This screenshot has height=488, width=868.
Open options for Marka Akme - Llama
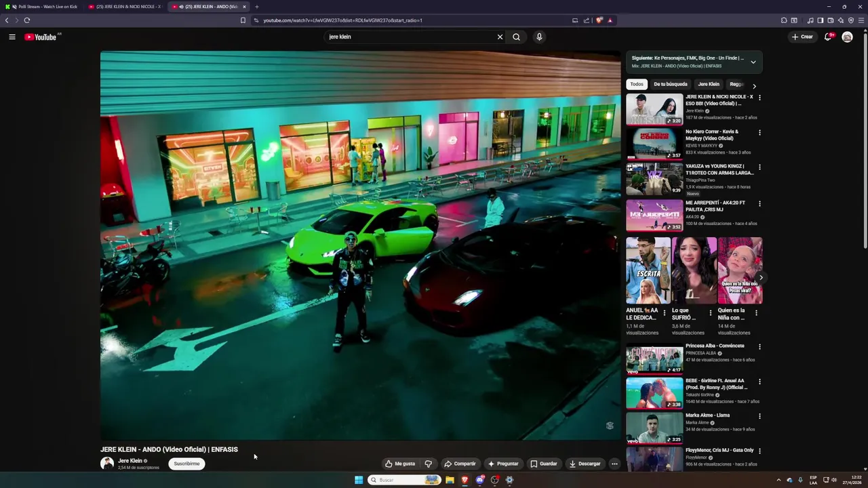tap(759, 416)
